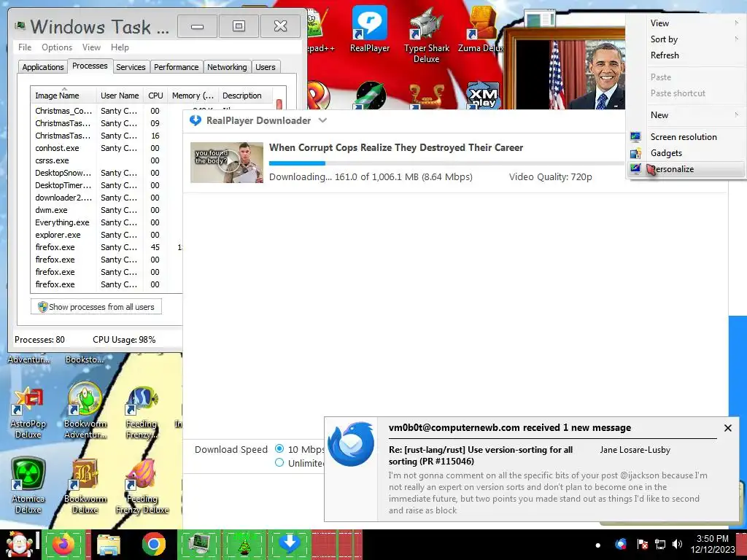Expand the RealPlayer Downloader title chevron
Image resolution: width=747 pixels, height=560 pixels.
coord(322,120)
